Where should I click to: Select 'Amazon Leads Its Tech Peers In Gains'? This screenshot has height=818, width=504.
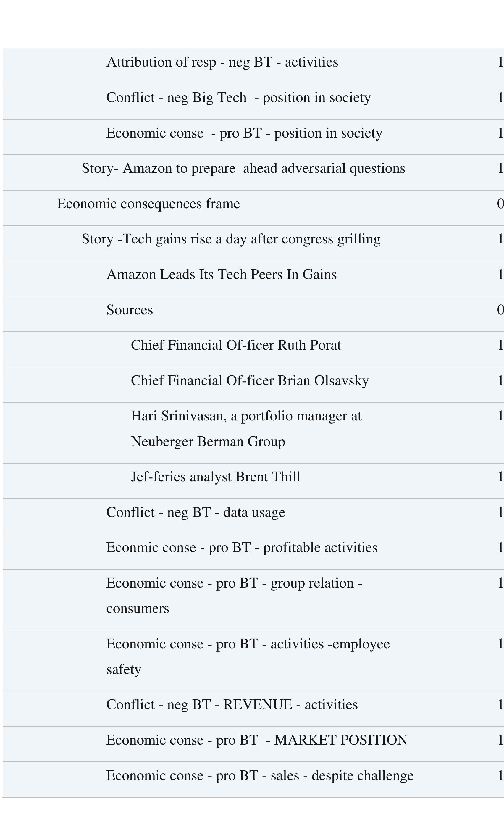tap(221, 274)
